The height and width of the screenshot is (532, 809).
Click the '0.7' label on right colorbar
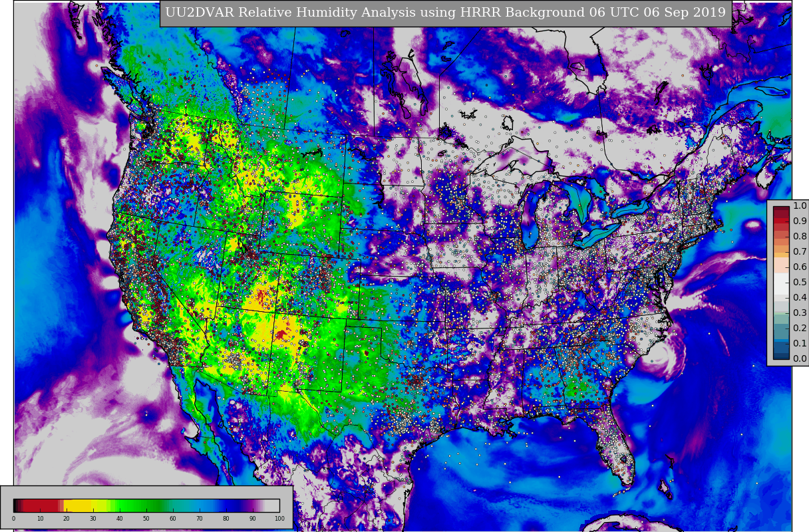click(x=800, y=252)
